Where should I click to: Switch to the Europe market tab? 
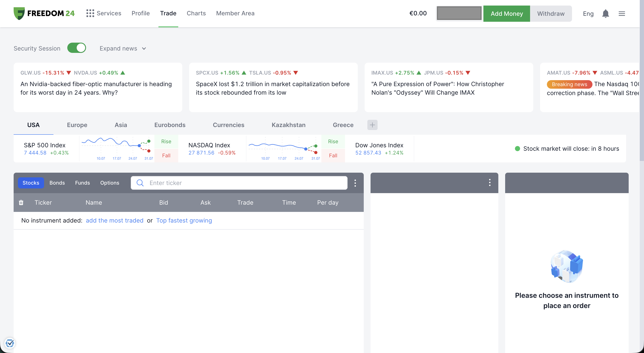click(x=77, y=125)
